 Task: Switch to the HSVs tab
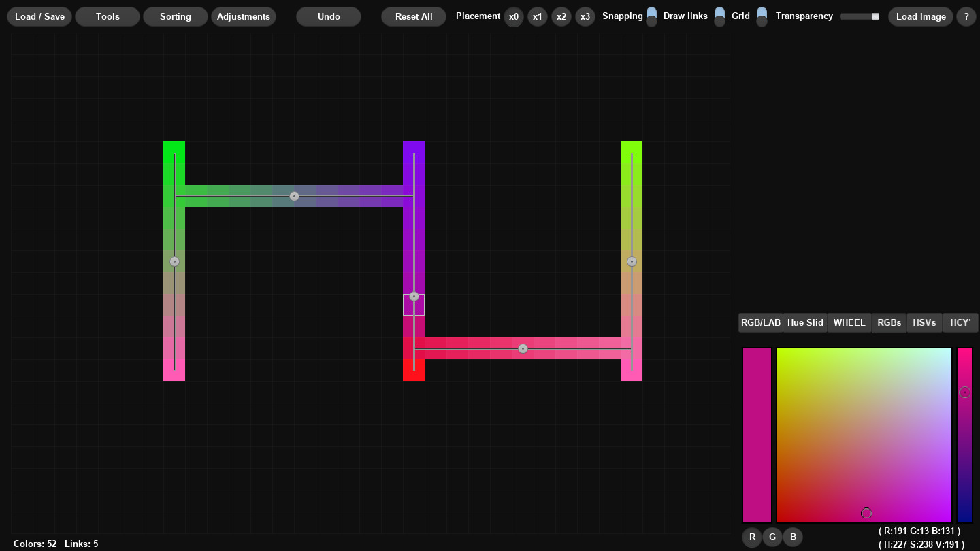click(x=924, y=322)
